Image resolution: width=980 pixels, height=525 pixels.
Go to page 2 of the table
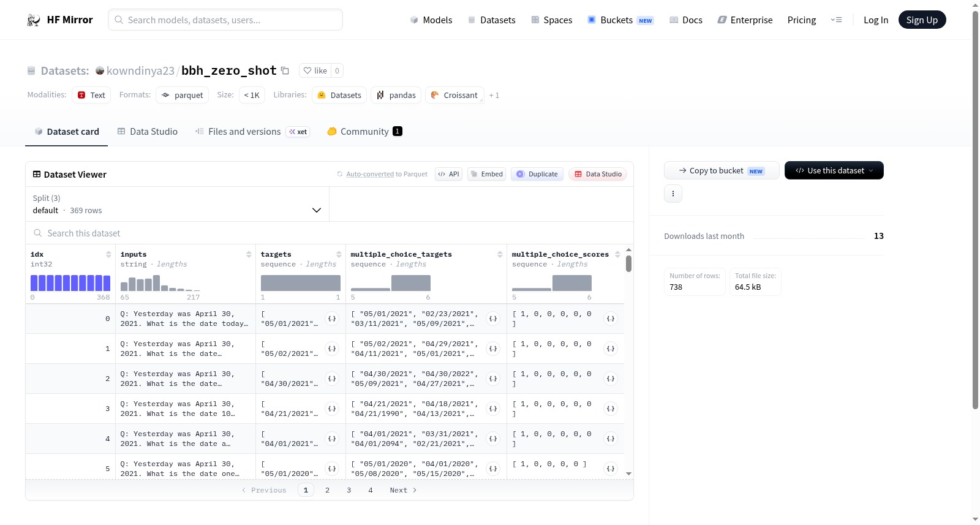click(x=328, y=490)
